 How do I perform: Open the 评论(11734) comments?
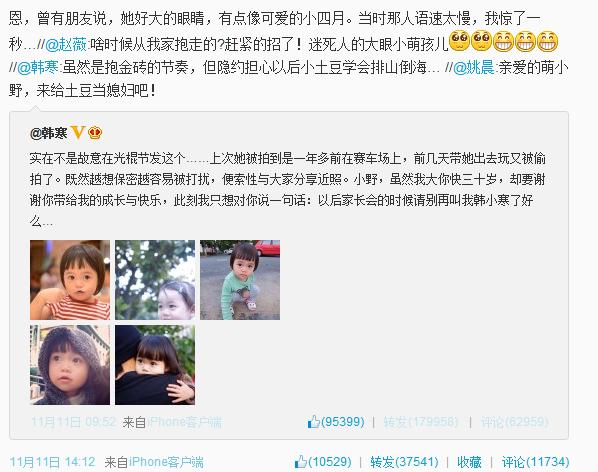click(x=535, y=462)
